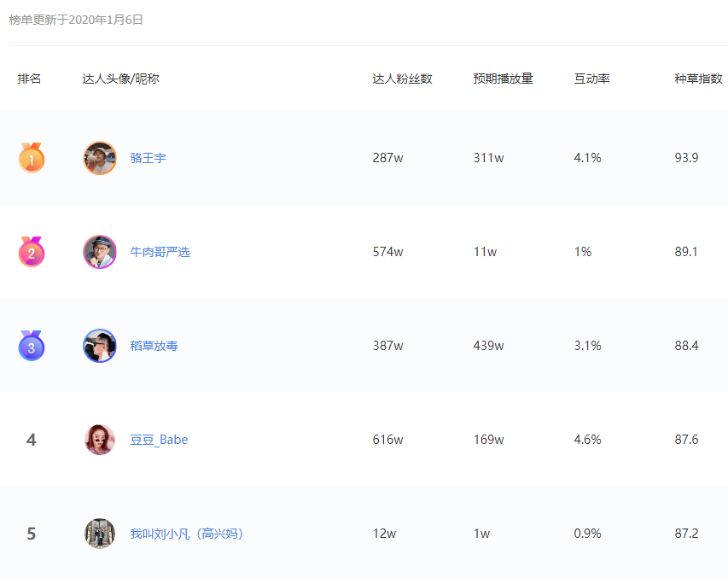
Task: Visit the 豆豆_Babe nickname link
Action: pyautogui.click(x=159, y=440)
